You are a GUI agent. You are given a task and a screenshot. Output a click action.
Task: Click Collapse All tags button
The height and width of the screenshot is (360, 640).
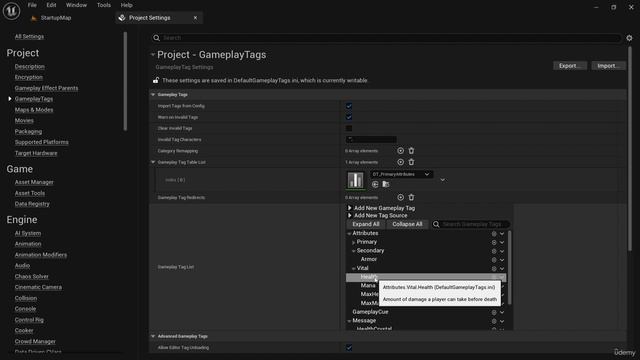(407, 224)
